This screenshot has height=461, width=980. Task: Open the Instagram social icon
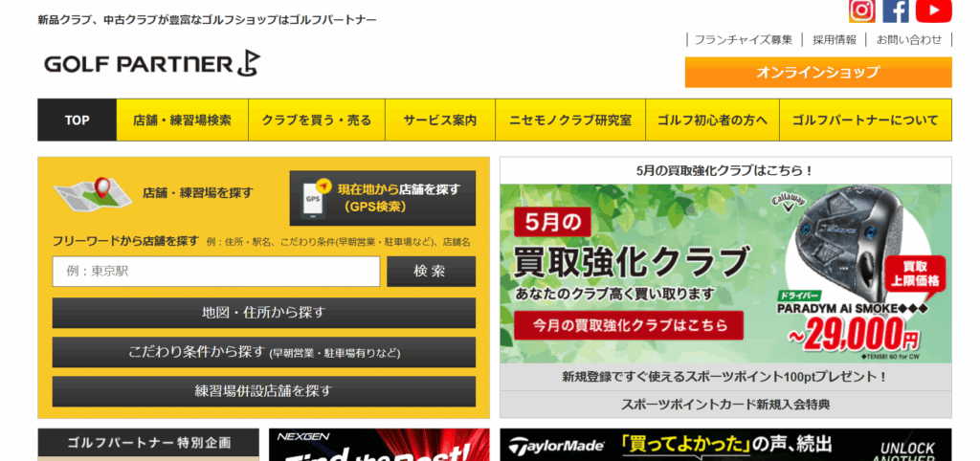tap(861, 11)
